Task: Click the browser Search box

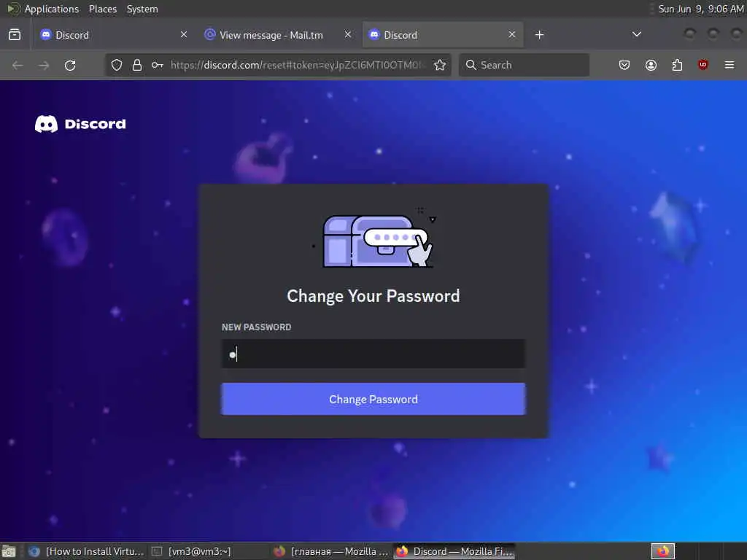Action: 524,65
